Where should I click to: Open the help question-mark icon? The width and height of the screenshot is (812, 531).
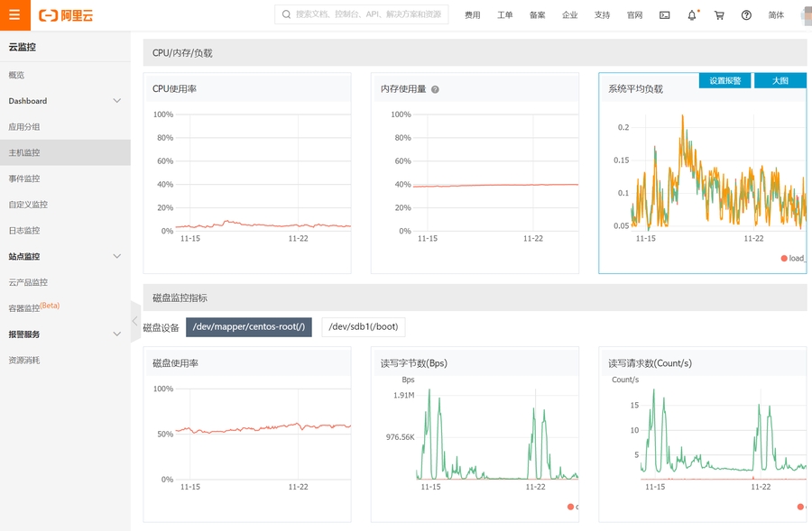pos(745,14)
